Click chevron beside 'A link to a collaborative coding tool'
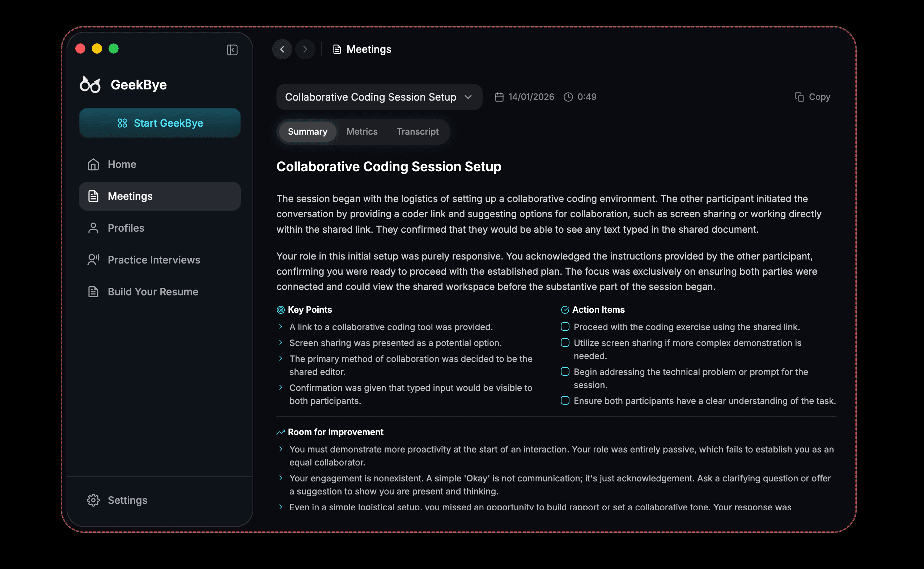The image size is (924, 569). [x=280, y=326]
